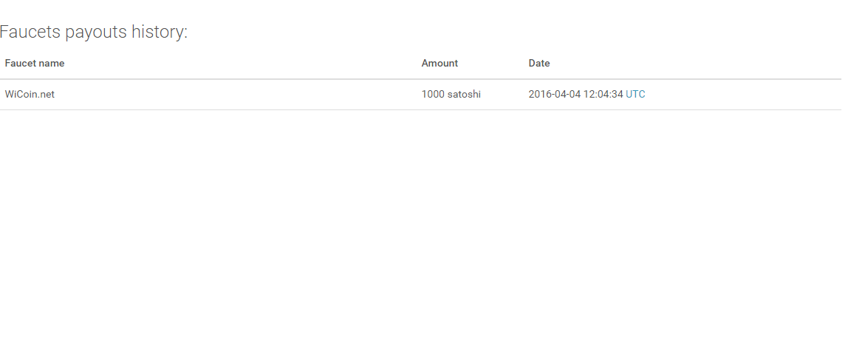Click the UTC timezone link
Viewport: 868px width, 355px height.
tap(635, 94)
